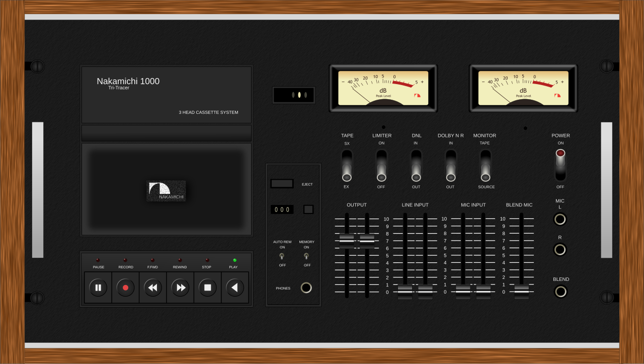
Task: Click the double left arrow transport button
Action: [x=153, y=287]
